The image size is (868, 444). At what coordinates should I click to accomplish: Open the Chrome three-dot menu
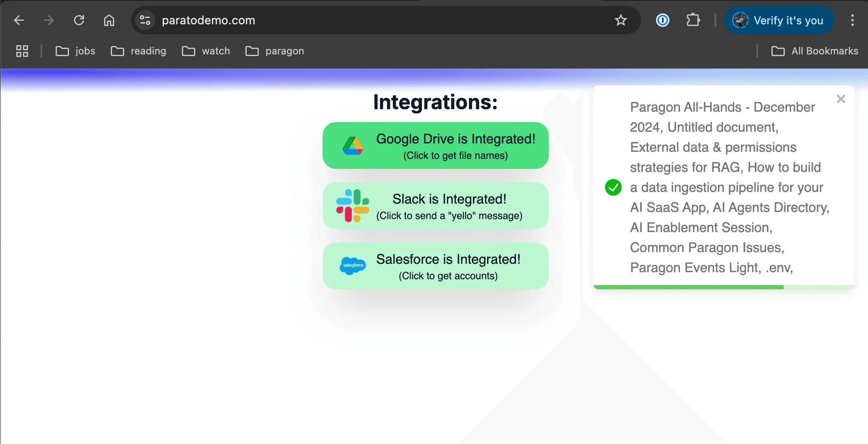pos(852,20)
